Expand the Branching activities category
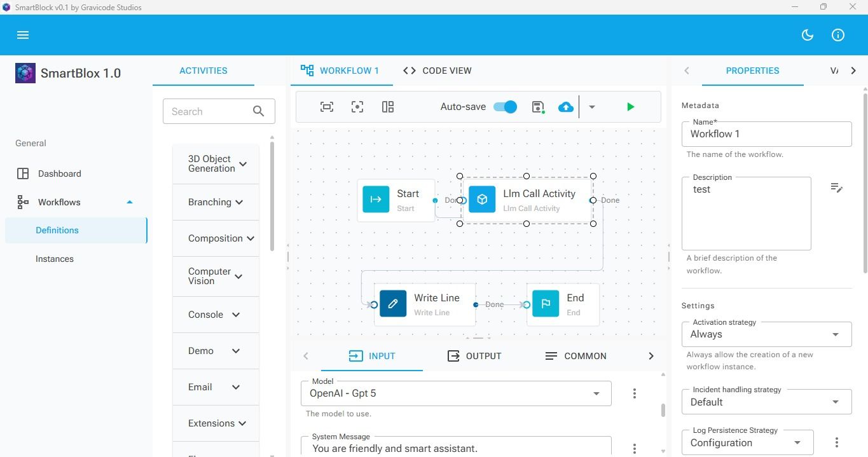 click(216, 202)
